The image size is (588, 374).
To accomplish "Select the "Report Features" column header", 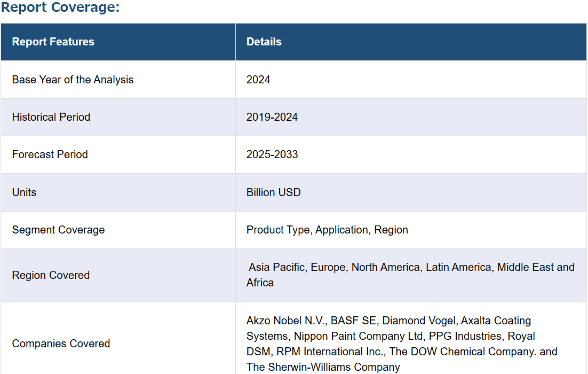I will 118,42.
